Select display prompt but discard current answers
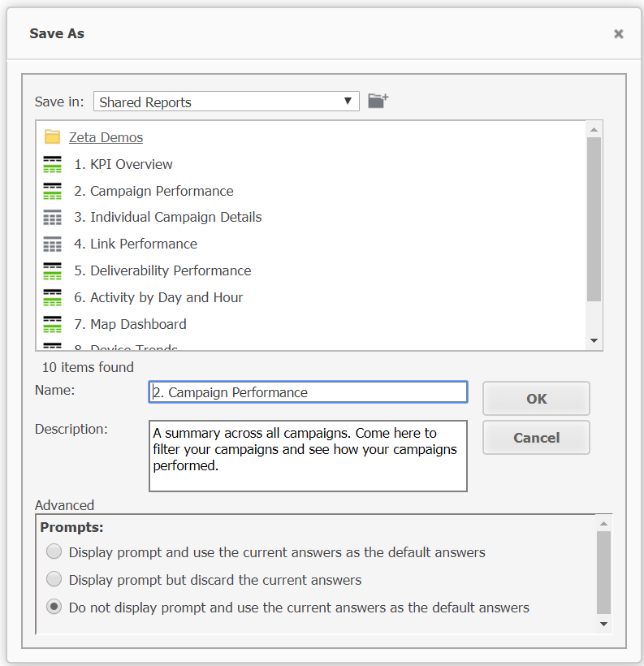Screen dimensions: 644x666 (x=54, y=580)
